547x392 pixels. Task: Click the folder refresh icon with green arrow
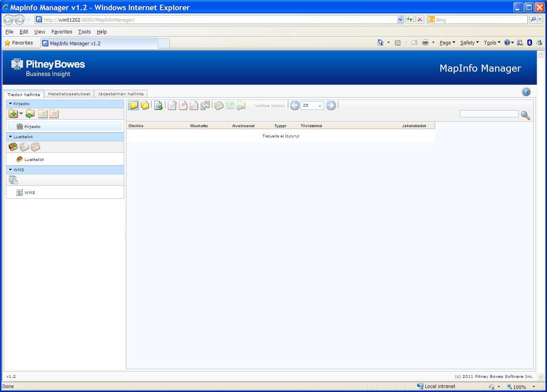30,114
